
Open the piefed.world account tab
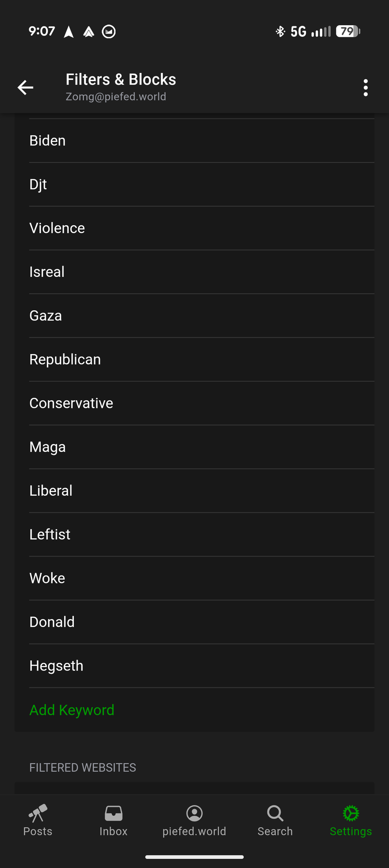click(194, 820)
